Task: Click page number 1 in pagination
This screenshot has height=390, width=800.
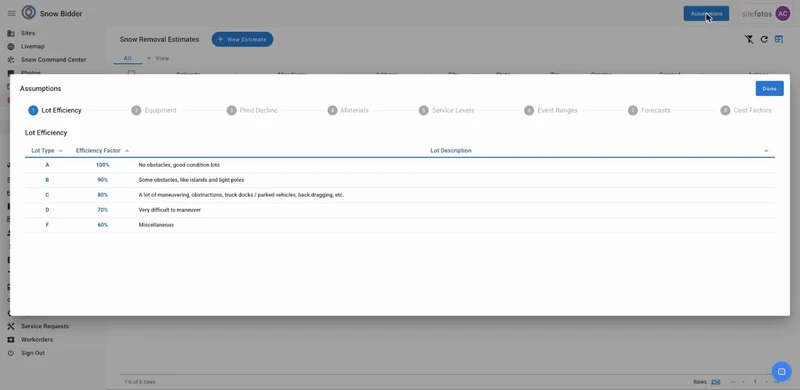Action: [x=755, y=382]
